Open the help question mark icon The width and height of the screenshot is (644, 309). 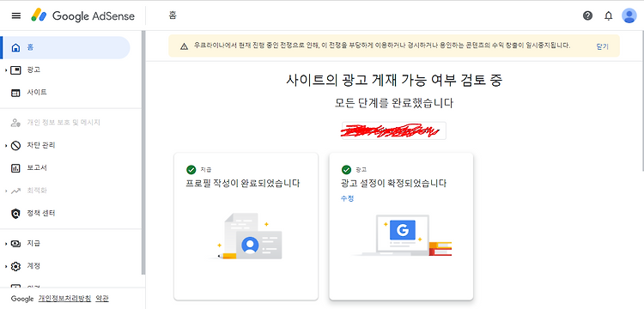point(587,15)
